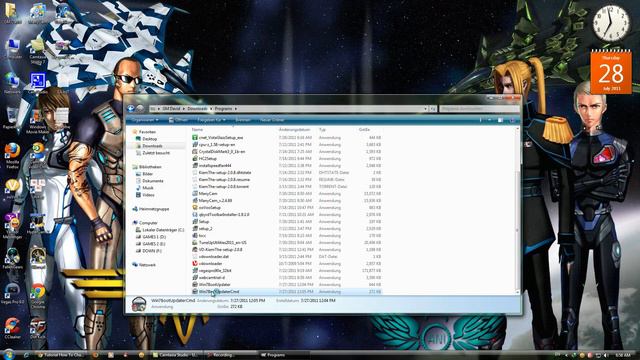
Task: Open Vegas Pro desktop icon
Action: [13, 293]
